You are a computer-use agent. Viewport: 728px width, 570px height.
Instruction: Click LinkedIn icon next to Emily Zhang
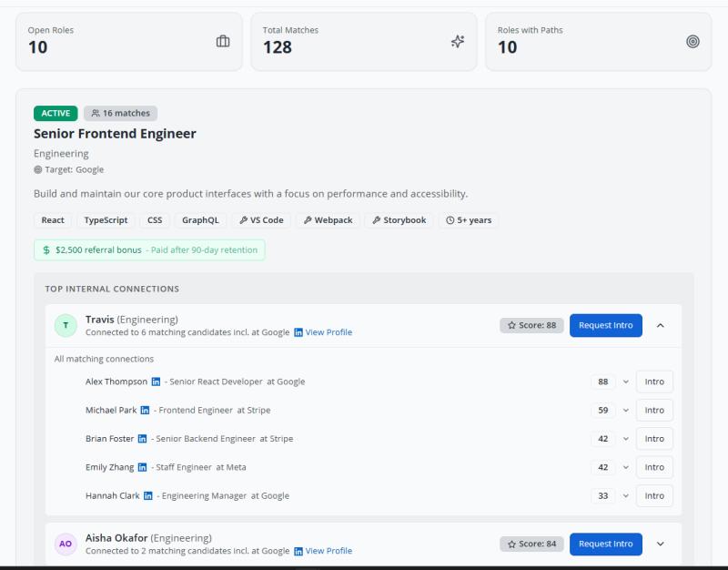[142, 467]
